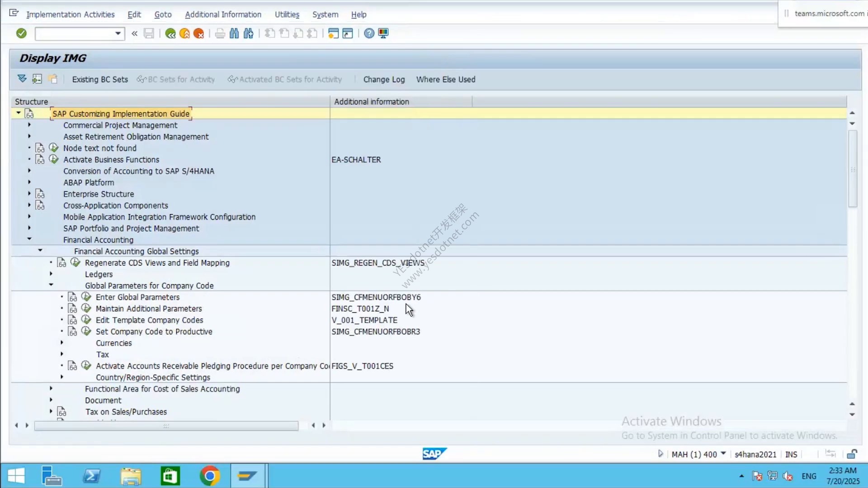Viewport: 868px width, 488px height.
Task: Expand the Enterprise Structure node
Action: pyautogui.click(x=29, y=193)
